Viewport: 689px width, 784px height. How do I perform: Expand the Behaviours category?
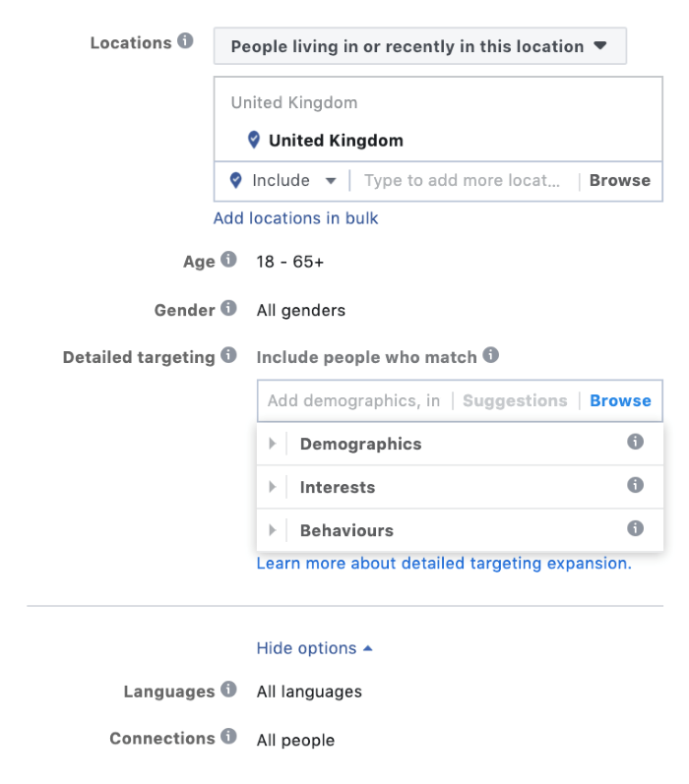[x=273, y=530]
